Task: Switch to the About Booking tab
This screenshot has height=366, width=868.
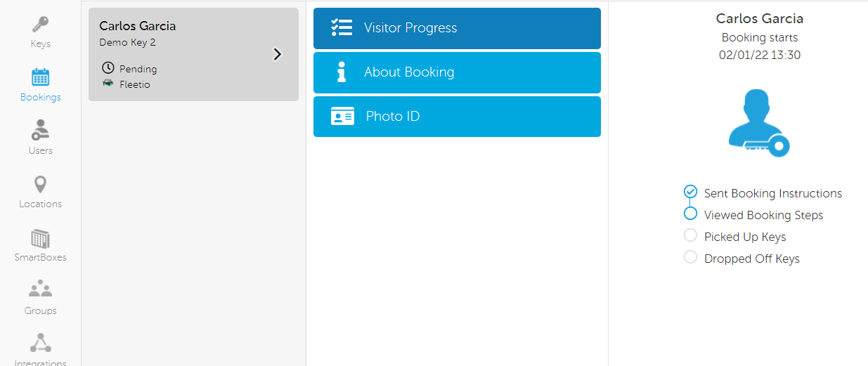Action: pyautogui.click(x=457, y=72)
